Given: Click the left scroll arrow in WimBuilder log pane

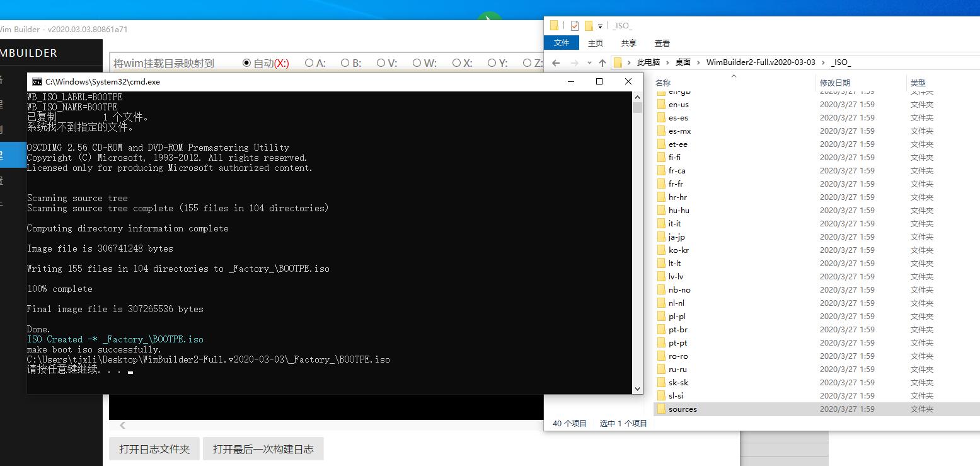Looking at the screenshot, I should pos(122,425).
